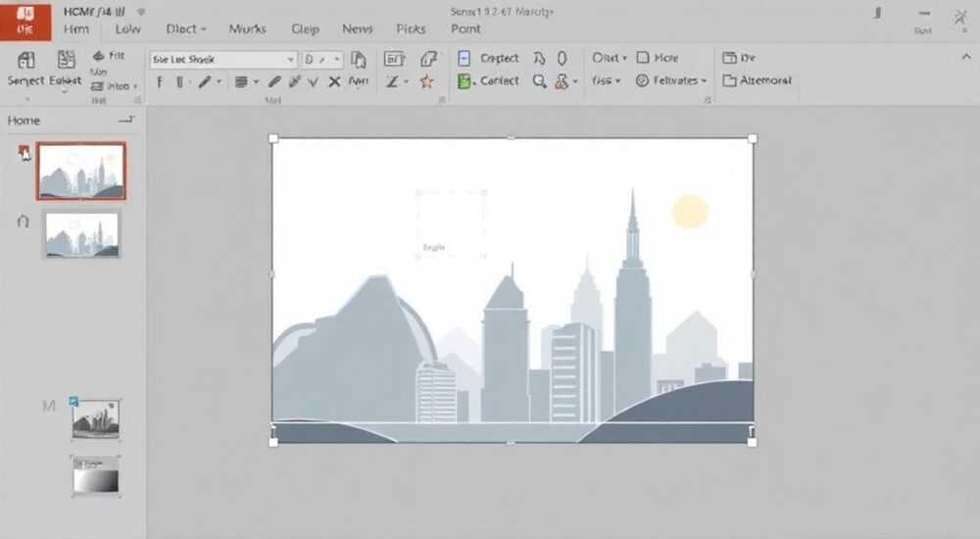Viewport: 980px width, 539px height.
Task: Click the red marker beside first slide
Action: (x=24, y=151)
